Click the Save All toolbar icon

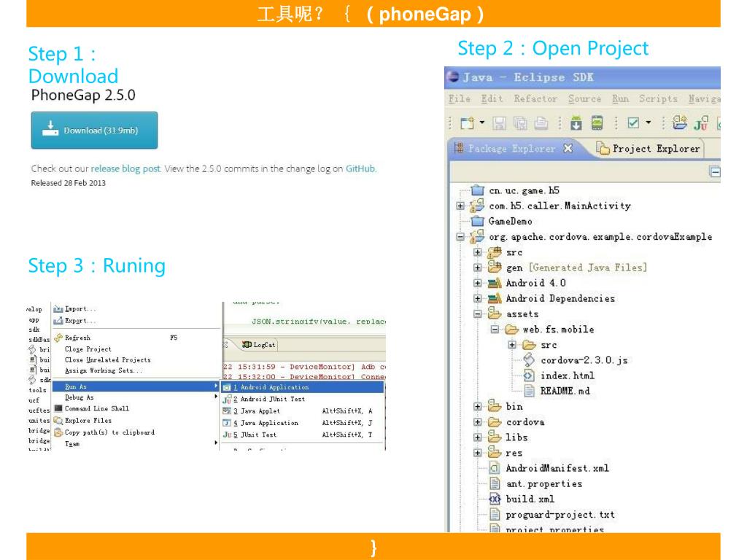(519, 122)
